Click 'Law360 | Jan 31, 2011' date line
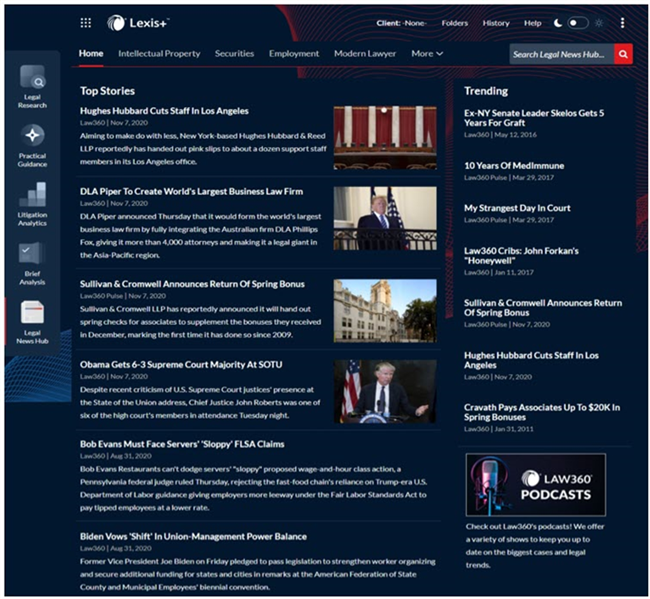The height and width of the screenshot is (599, 650). pos(498,429)
